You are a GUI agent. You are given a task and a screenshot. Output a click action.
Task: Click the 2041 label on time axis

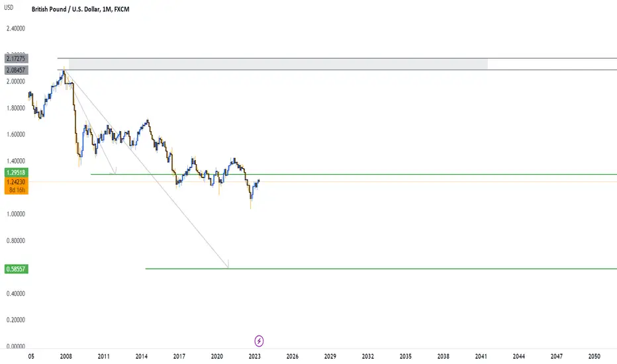481,356
